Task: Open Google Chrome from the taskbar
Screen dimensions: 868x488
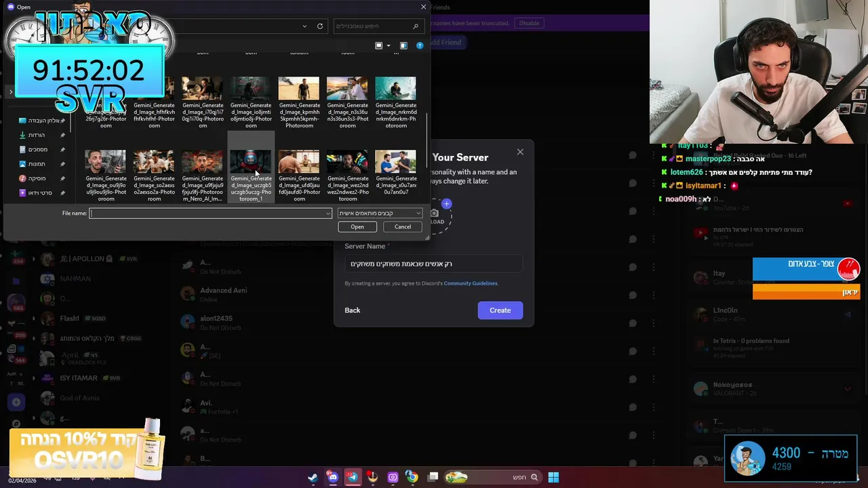Action: 412,477
